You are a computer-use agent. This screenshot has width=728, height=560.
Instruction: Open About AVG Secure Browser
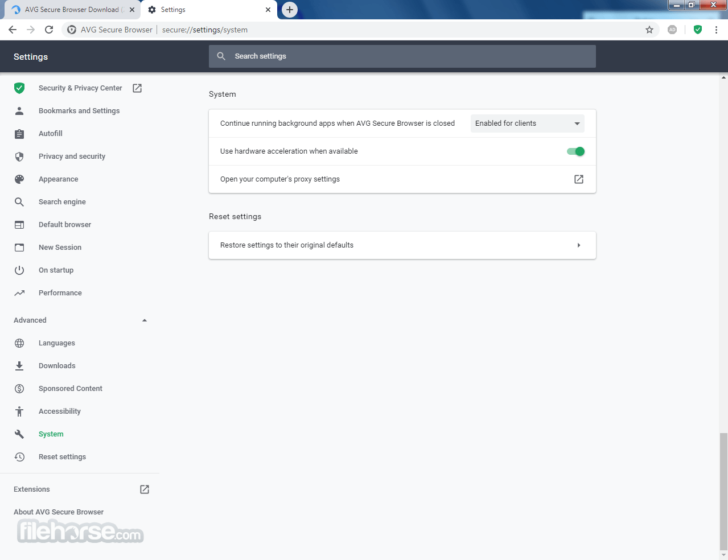coord(59,512)
